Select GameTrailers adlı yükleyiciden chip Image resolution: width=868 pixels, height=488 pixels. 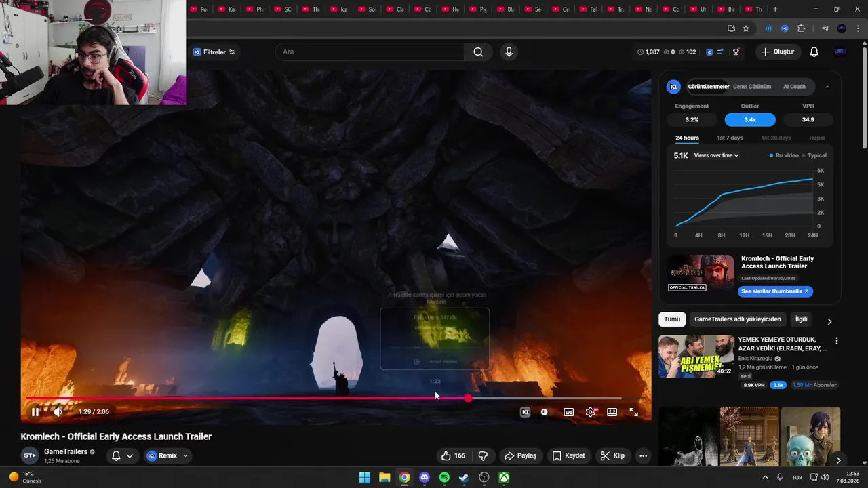point(738,319)
